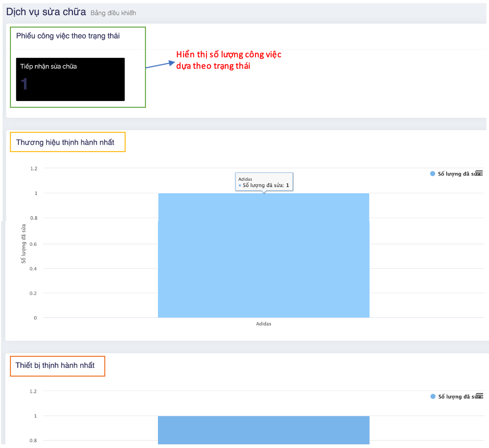Click the 'Phiếu công việc theo trạng thái' heading
The height and width of the screenshot is (448, 489).
[68, 36]
